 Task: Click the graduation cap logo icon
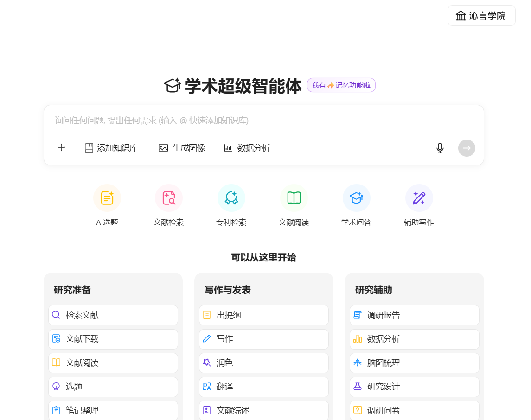(173, 85)
